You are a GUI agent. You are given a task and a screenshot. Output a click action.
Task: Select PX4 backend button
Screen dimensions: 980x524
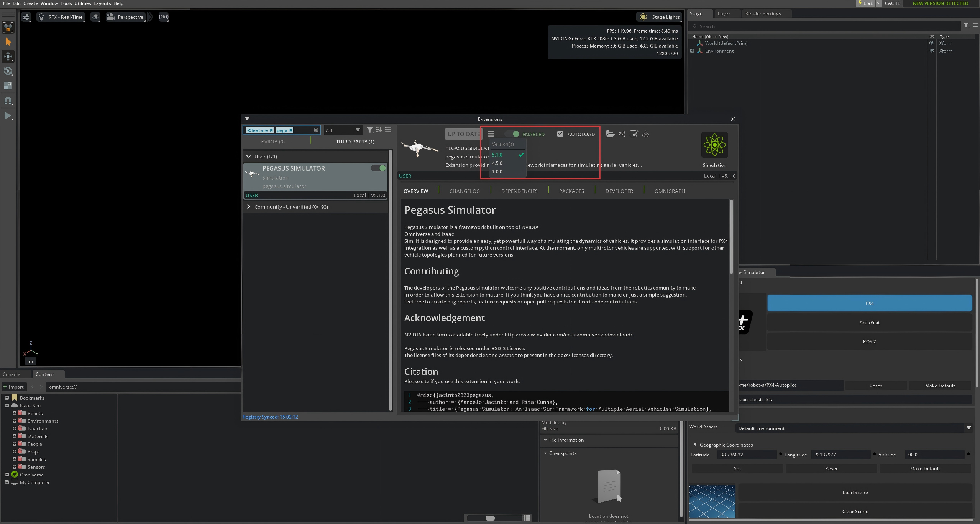(869, 303)
